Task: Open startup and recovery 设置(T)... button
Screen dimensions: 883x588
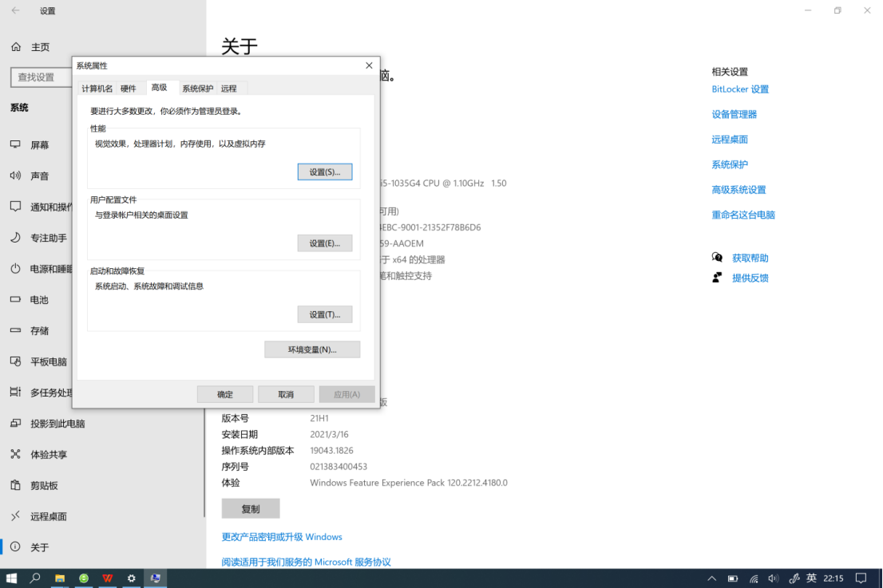Action: point(325,314)
